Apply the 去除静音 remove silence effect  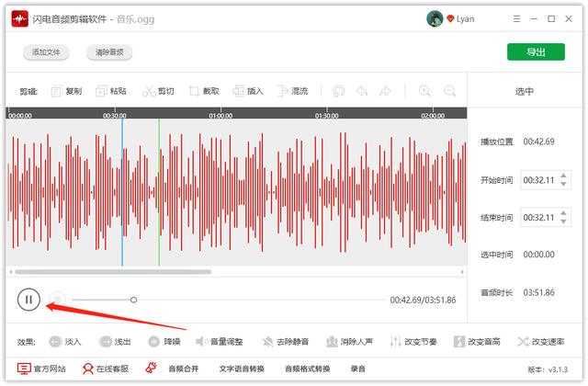coord(286,341)
